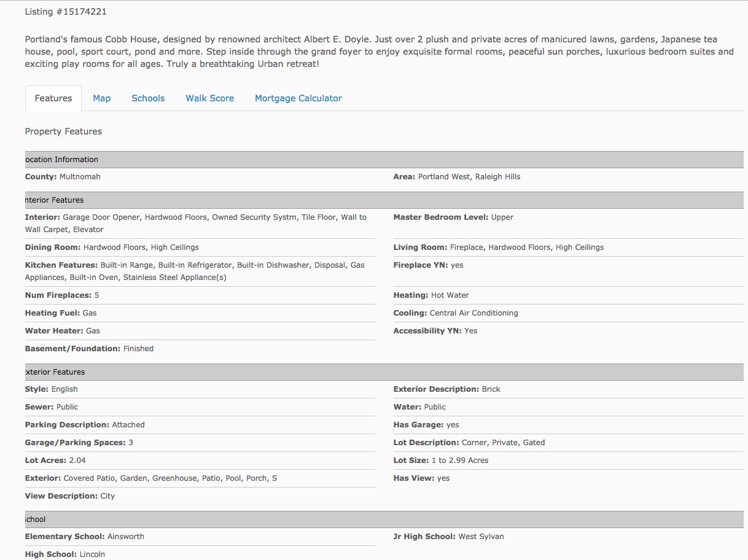The width and height of the screenshot is (748, 560).
Task: Click the Exterior Features section header
Action: pyautogui.click(x=55, y=372)
